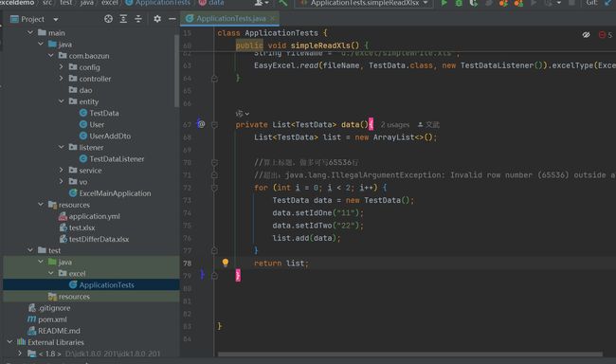Click the Select Opened File target icon
Viewport: 616px width, 364px height.
[108, 19]
